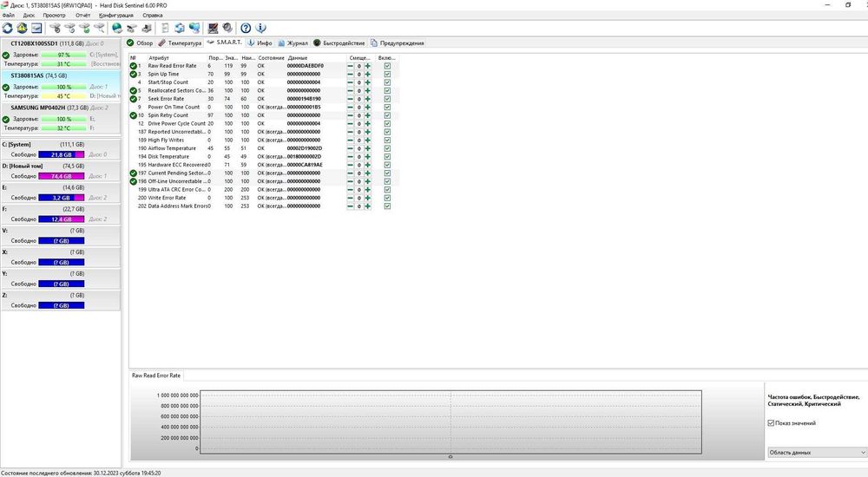Switch to the Температура tab
This screenshot has height=477, width=868.
[180, 43]
